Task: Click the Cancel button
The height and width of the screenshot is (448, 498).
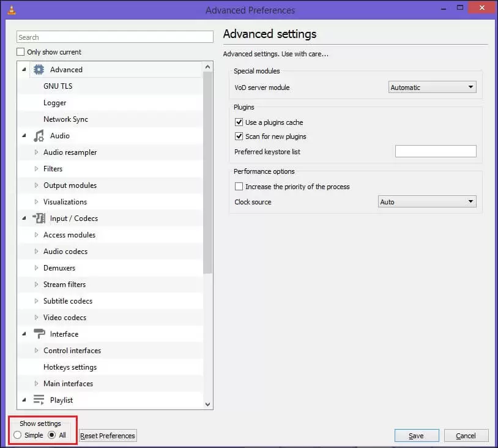Action: [x=466, y=436]
